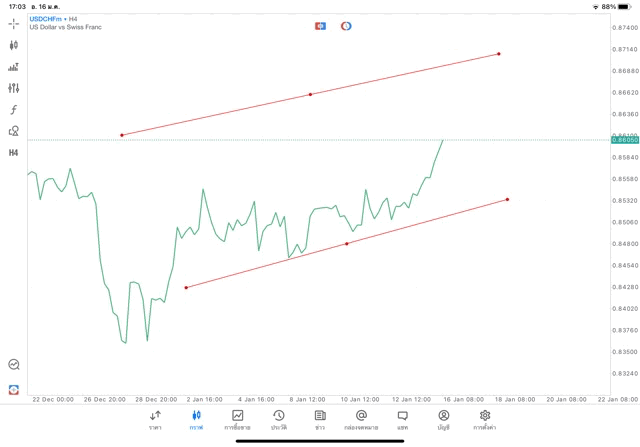This screenshot has width=640, height=447.
Task: Switch to the การซื้อขาย (Trade) tab
Action: pos(237,419)
